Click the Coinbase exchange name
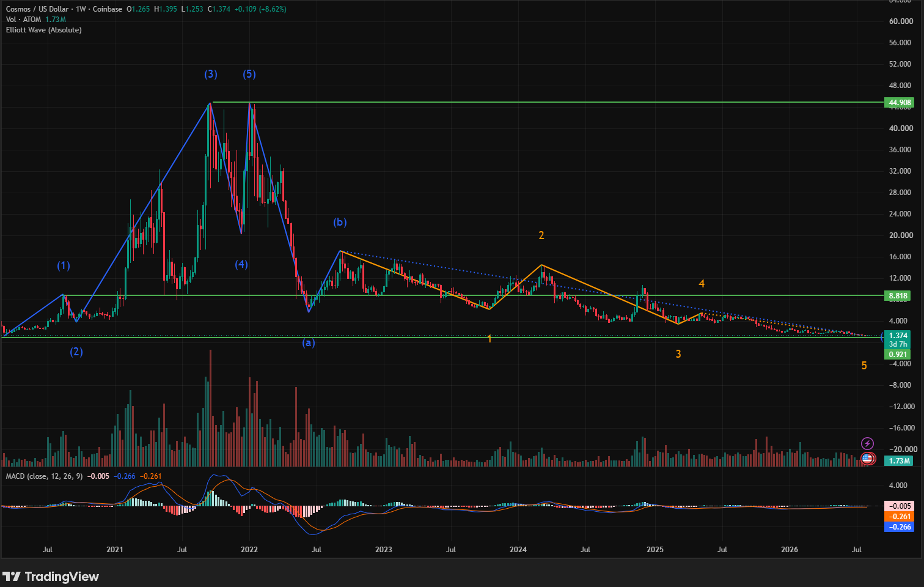 point(108,9)
